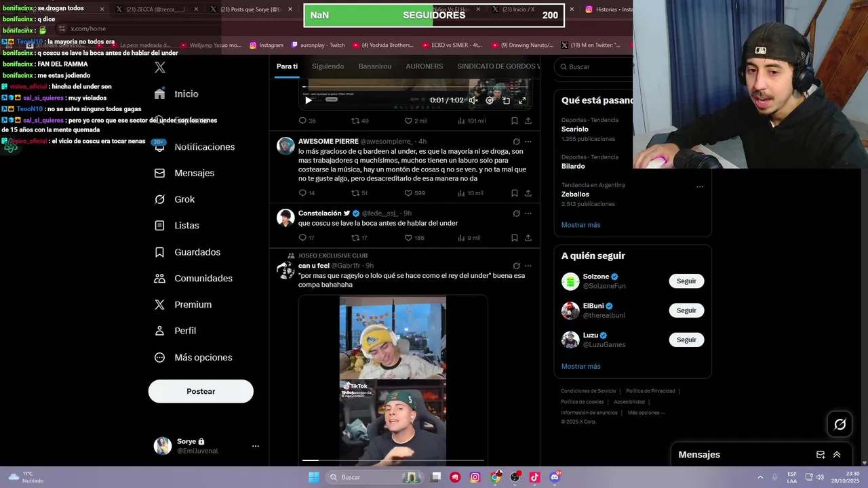Screen dimensions: 868x488
Task: Reply to post with 36 comments
Action: [x=307, y=121]
